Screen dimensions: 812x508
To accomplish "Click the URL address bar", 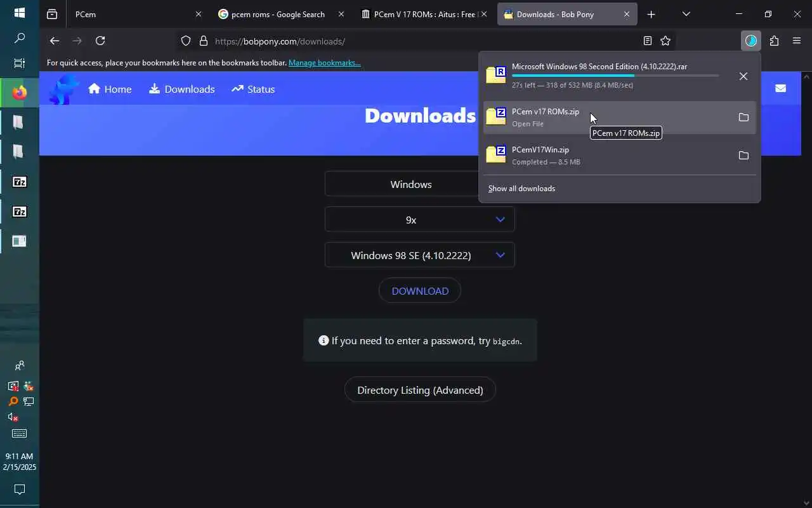I will click(x=425, y=41).
